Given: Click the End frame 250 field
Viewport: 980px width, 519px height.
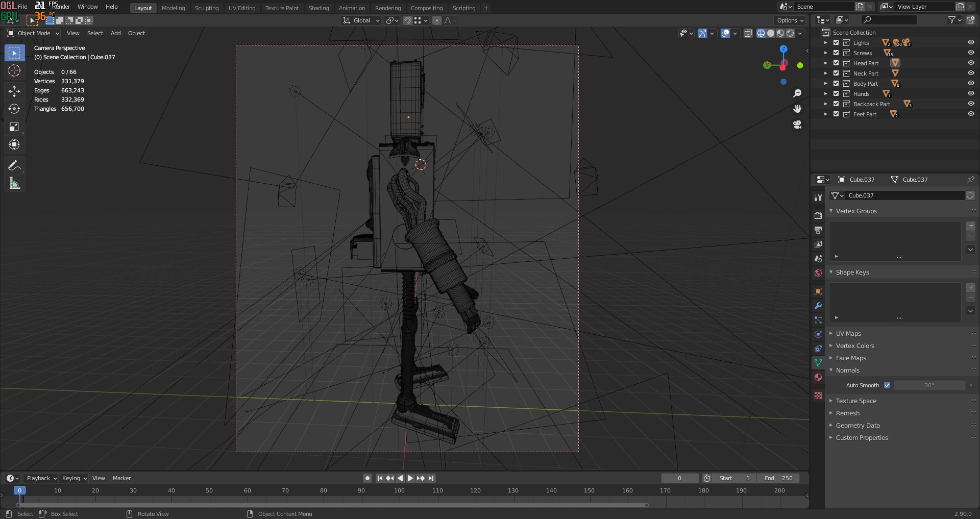Looking at the screenshot, I should pyautogui.click(x=778, y=478).
